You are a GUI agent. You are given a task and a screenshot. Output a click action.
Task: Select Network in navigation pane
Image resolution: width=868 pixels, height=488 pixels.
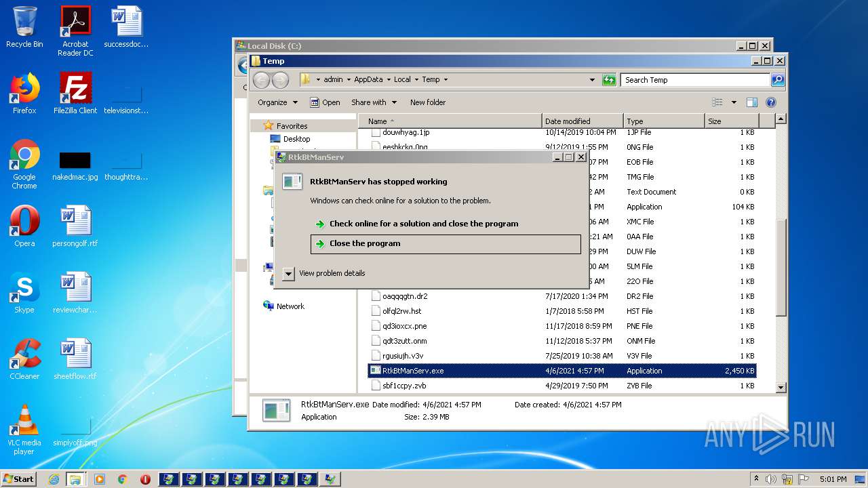(290, 306)
